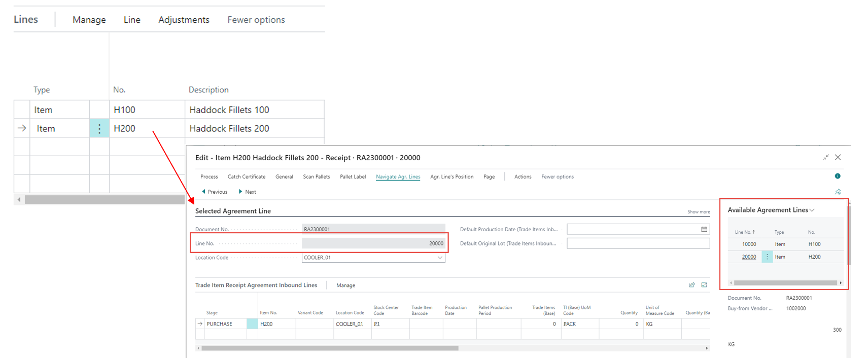Expand the Available Agreement Lines chevron
Screen dimensions: 868x358
(x=812, y=210)
